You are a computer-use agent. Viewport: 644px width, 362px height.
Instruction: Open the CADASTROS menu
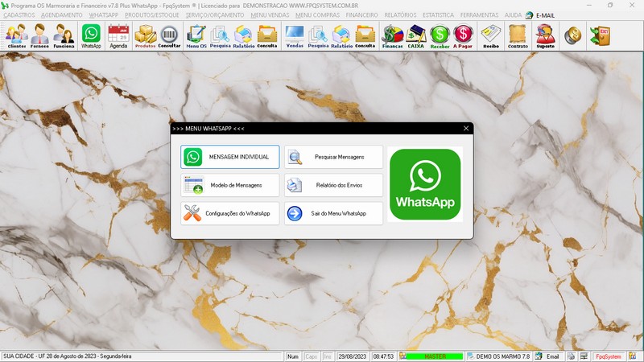tap(19, 14)
